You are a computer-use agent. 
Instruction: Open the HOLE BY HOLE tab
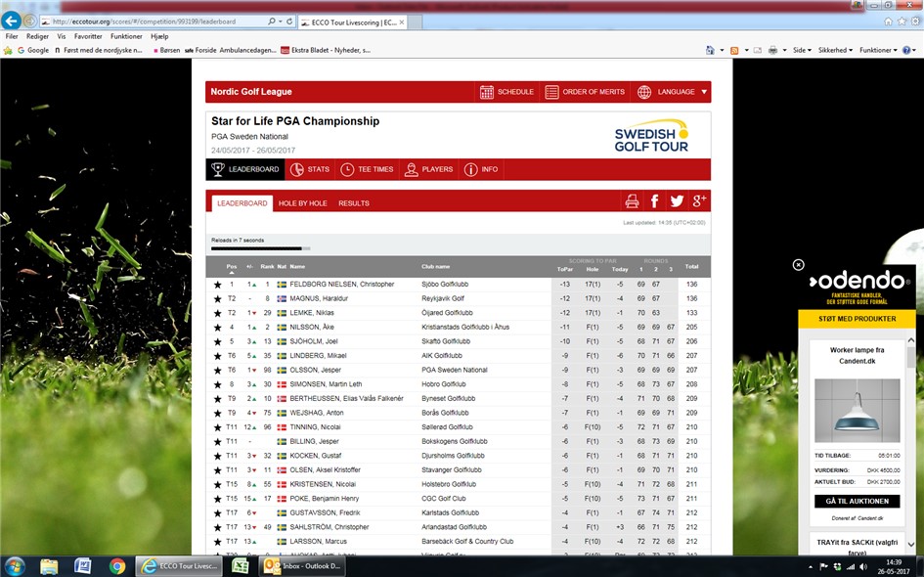click(x=303, y=203)
